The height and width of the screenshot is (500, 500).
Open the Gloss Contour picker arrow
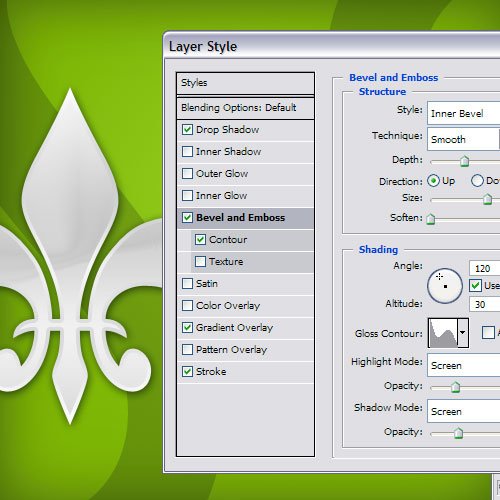coord(463,333)
